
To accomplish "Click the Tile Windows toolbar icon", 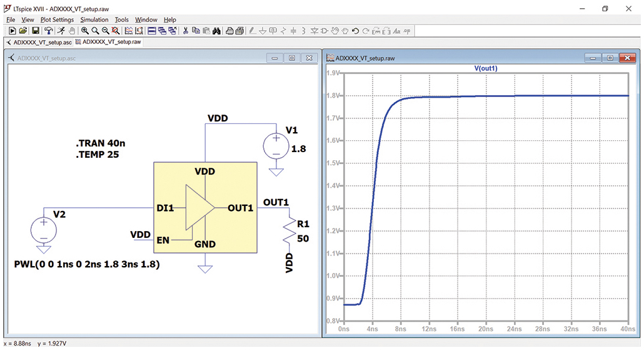I will click(152, 31).
